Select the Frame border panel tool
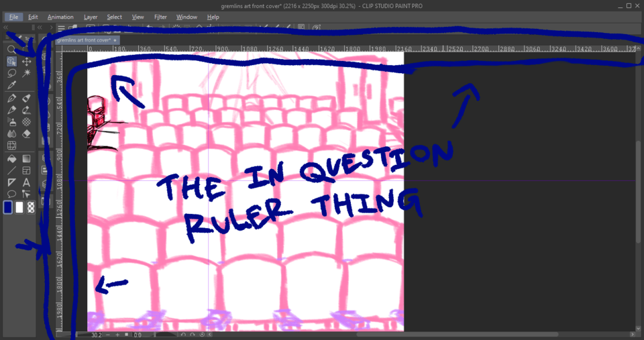Viewport: 644px width, 340px height. (x=27, y=170)
